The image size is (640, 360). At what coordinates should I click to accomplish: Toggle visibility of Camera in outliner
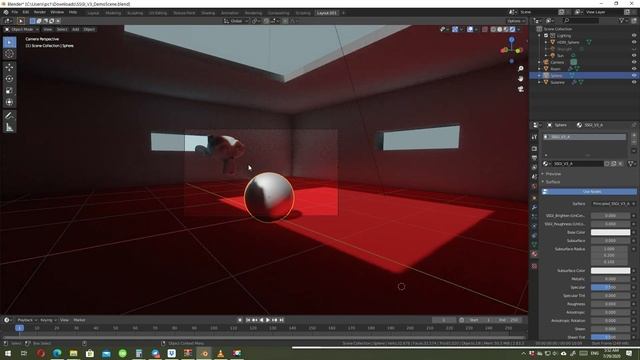click(x=634, y=62)
